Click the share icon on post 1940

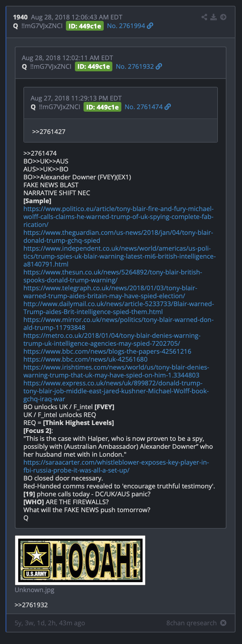pyautogui.click(x=204, y=17)
